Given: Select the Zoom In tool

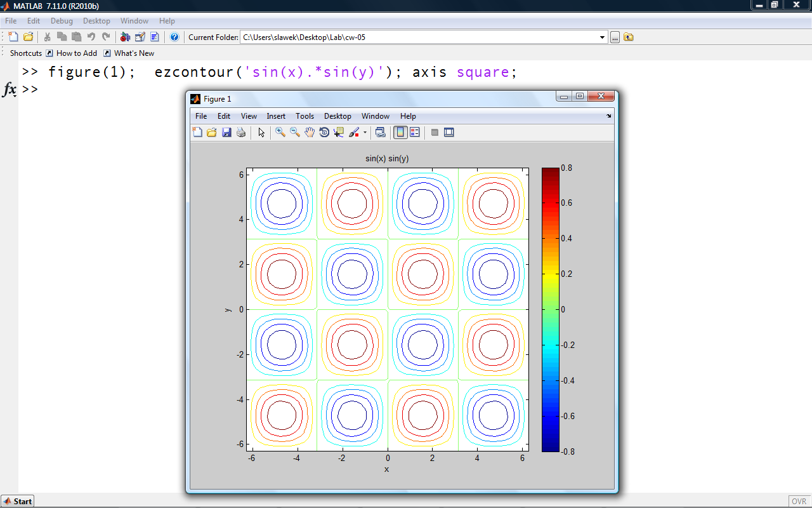Looking at the screenshot, I should pos(280,132).
